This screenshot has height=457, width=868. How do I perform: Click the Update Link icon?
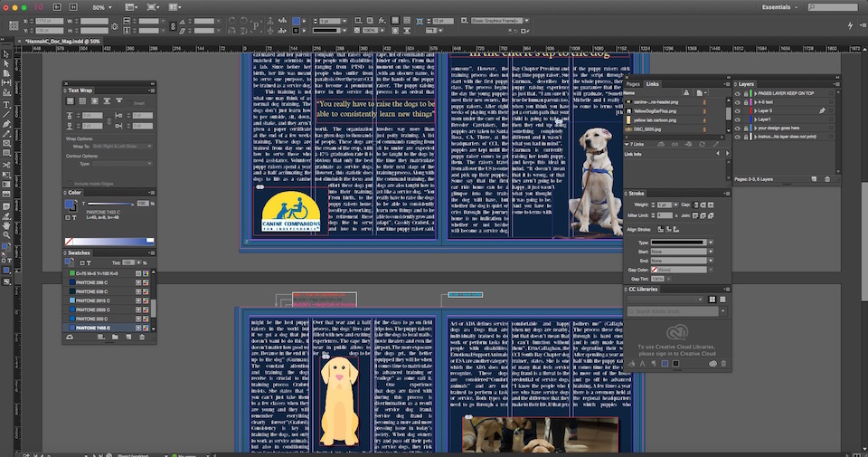(702, 144)
